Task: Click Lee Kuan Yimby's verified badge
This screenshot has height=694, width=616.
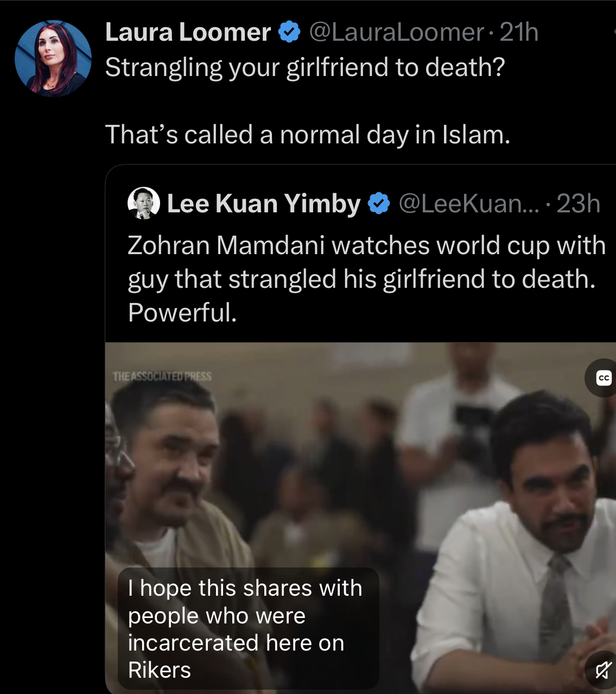Action: (379, 204)
